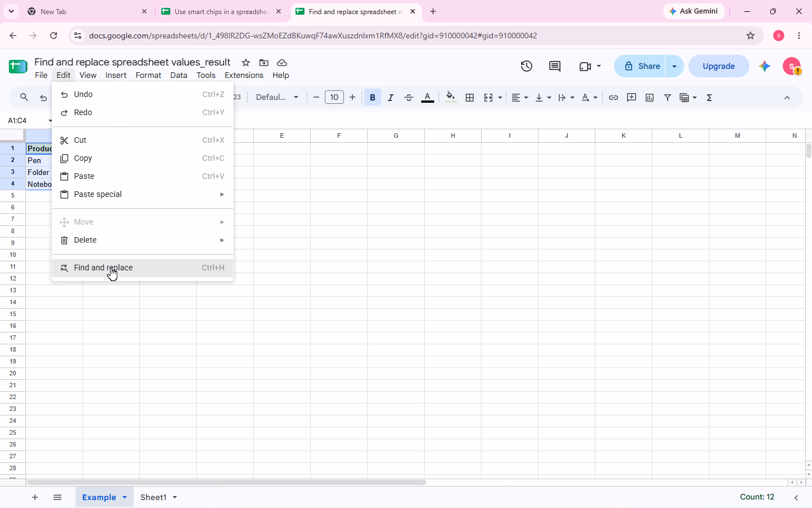Open the borders tool
This screenshot has width=812, height=508.
pos(470,98)
